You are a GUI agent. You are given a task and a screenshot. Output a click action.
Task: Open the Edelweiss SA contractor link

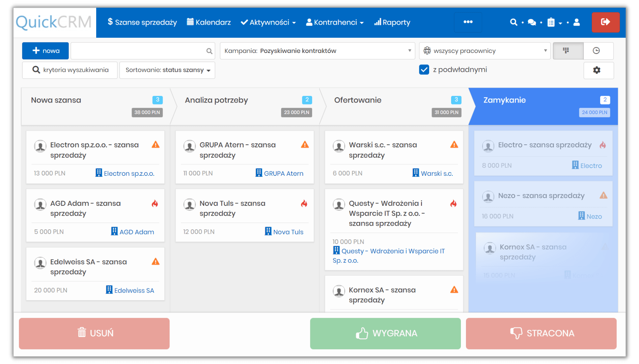point(134,290)
